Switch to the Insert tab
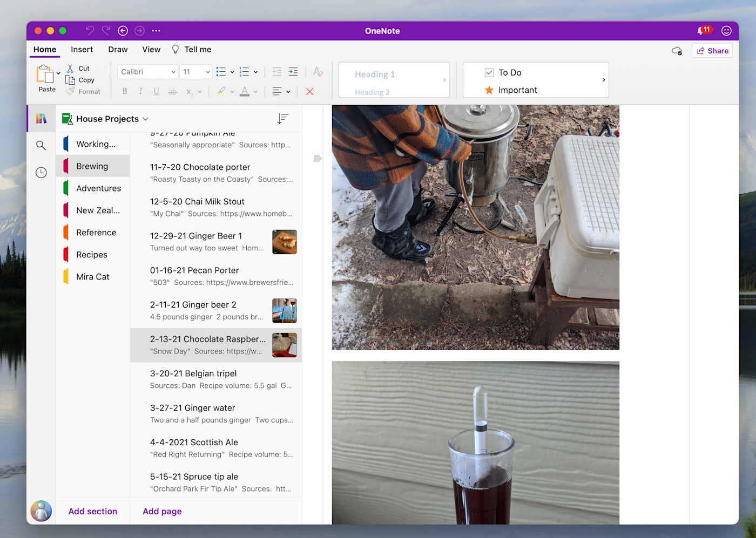 pos(82,49)
